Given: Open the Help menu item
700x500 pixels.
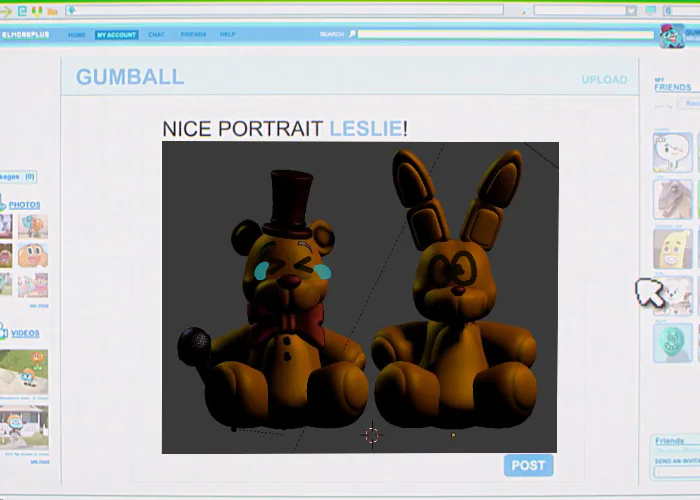Looking at the screenshot, I should click(228, 34).
